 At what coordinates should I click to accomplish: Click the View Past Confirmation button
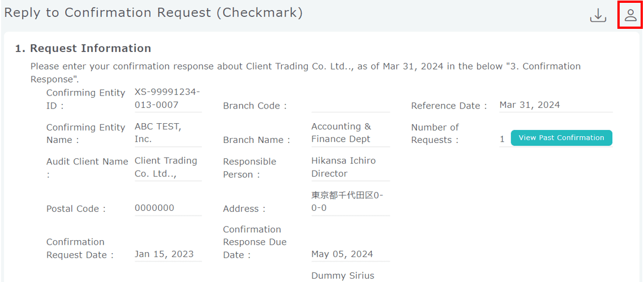[x=561, y=138]
